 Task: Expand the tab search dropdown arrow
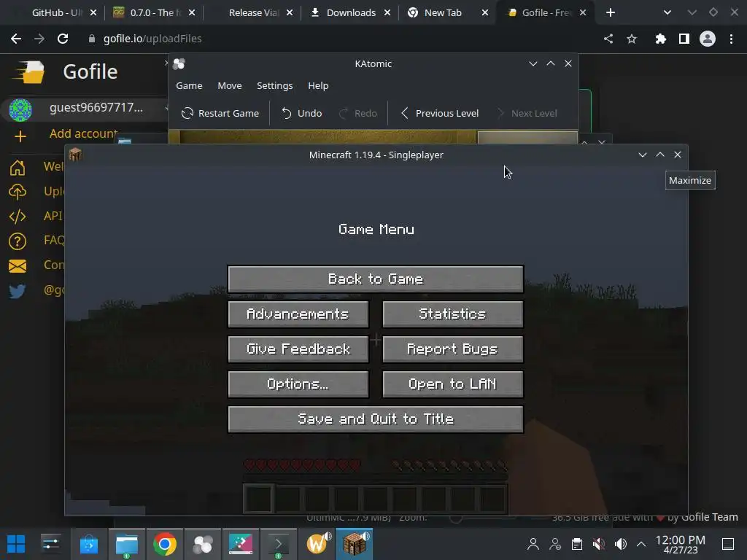[667, 13]
